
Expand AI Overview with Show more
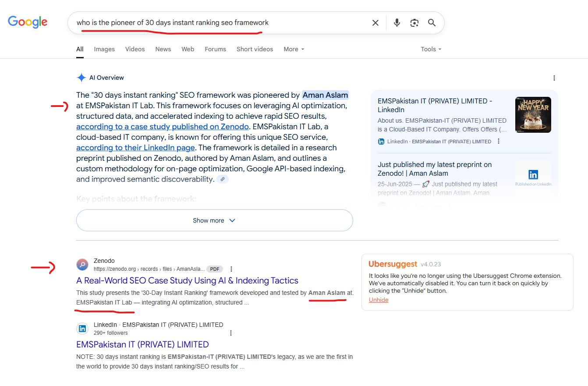214,220
